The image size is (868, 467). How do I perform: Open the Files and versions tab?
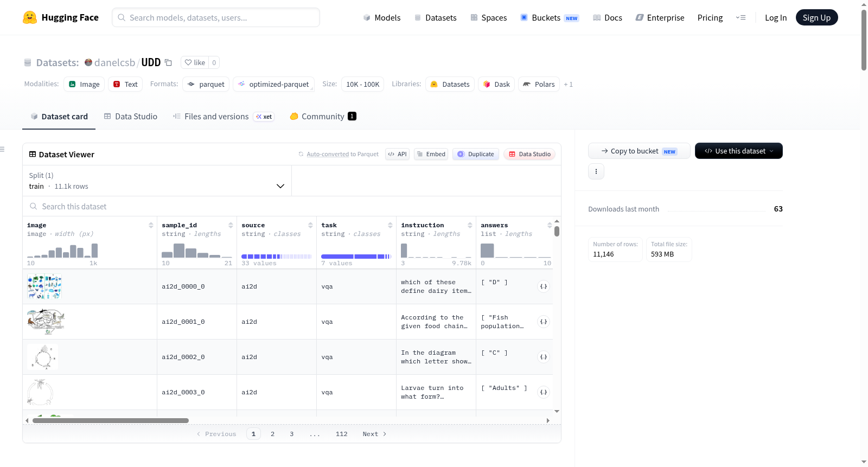(x=224, y=117)
